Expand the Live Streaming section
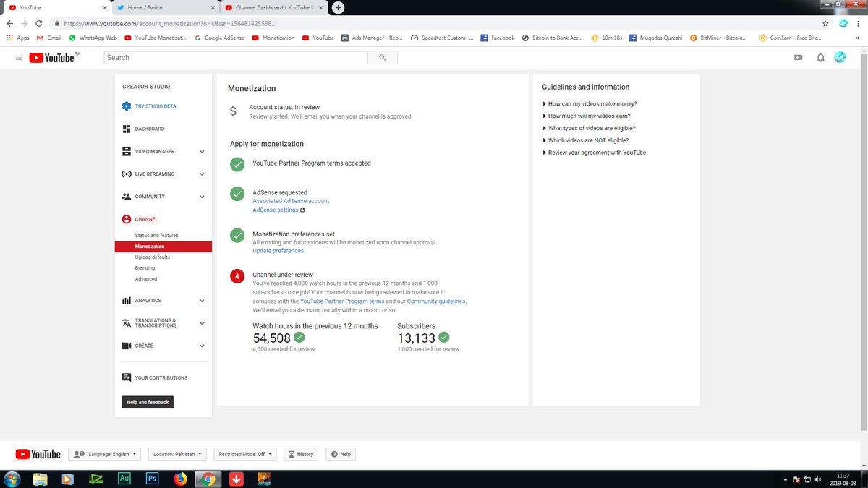Image resolution: width=868 pixels, height=488 pixels. click(x=202, y=174)
